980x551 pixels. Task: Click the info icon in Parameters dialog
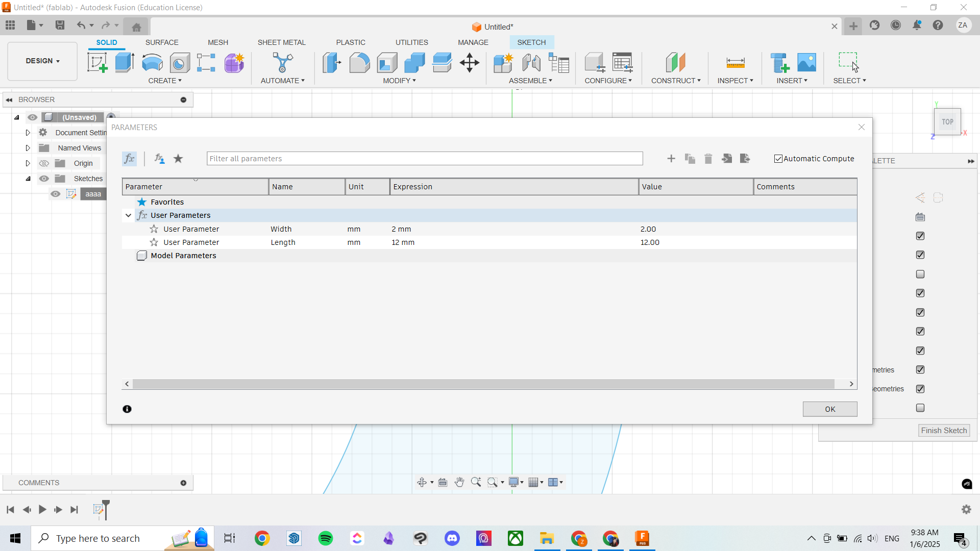[x=127, y=409]
